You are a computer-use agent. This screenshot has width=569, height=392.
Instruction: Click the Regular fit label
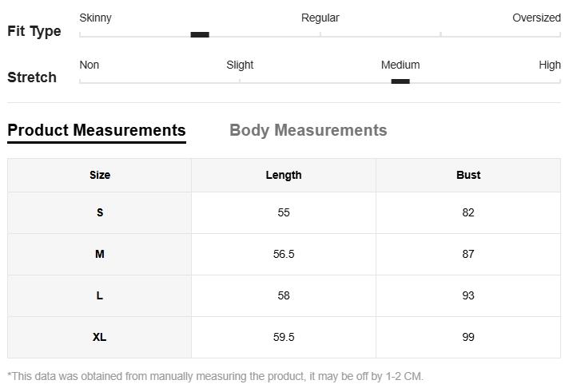click(x=320, y=18)
